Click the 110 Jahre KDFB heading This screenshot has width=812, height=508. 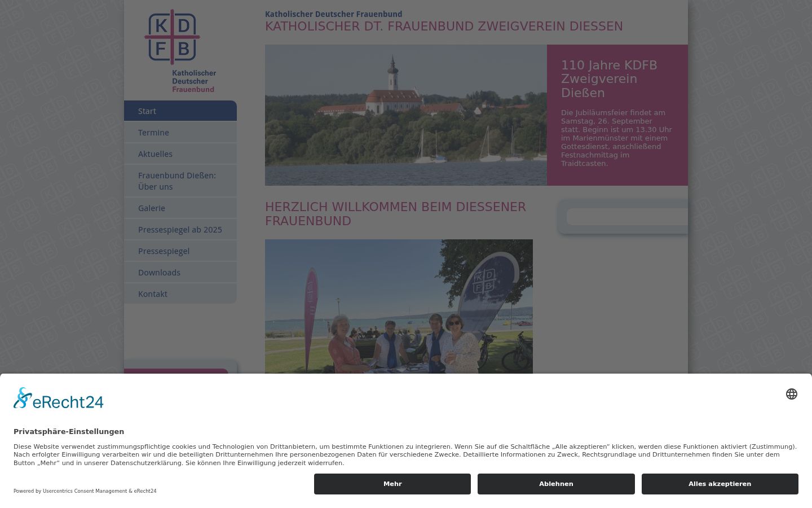609,79
